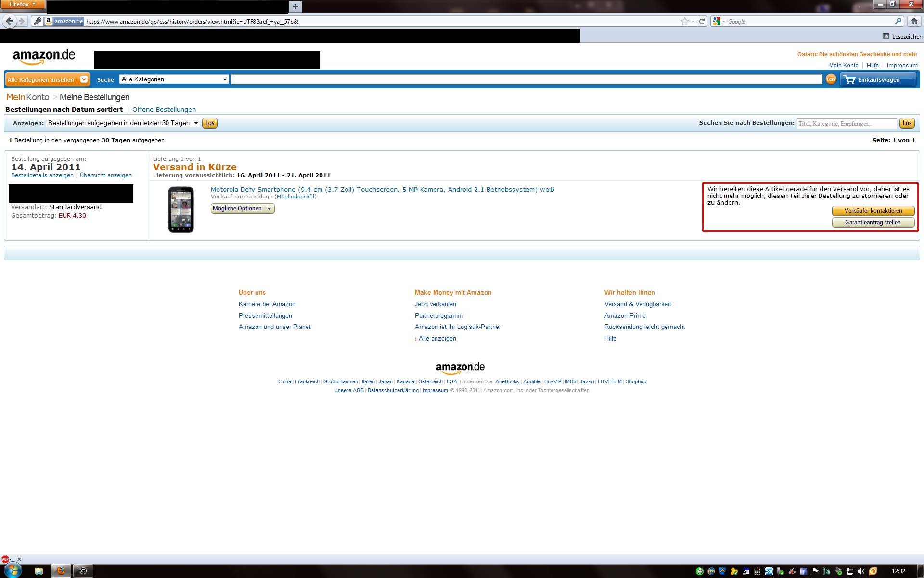Expand the Alle Kategorien ansehen dropdown
This screenshot has width=924, height=578.
47,79
